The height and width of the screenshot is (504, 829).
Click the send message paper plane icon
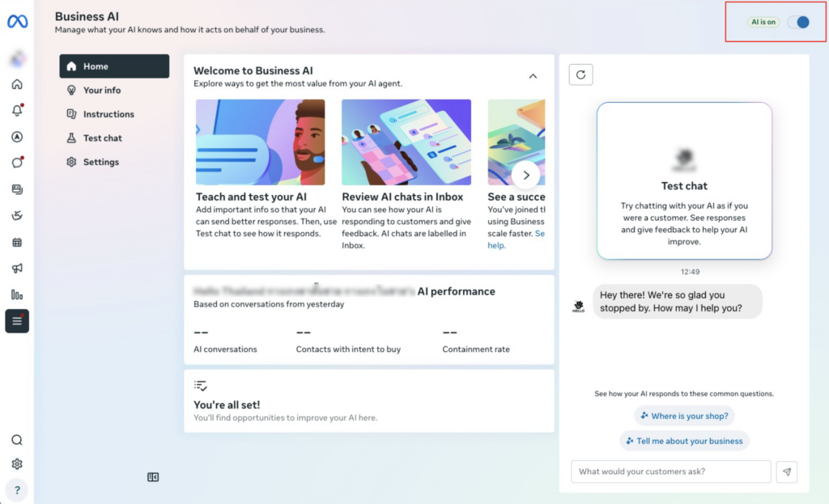[x=787, y=472]
